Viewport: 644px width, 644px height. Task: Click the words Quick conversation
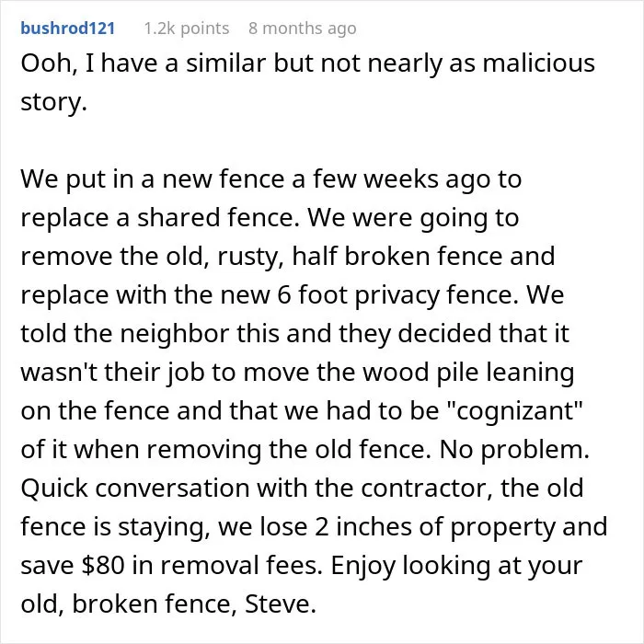[x=135, y=488]
